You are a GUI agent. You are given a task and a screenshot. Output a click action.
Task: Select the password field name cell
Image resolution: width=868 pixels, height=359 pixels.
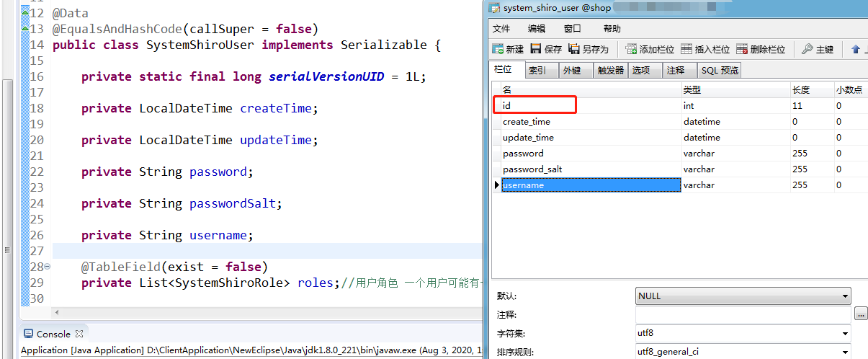pyautogui.click(x=591, y=154)
